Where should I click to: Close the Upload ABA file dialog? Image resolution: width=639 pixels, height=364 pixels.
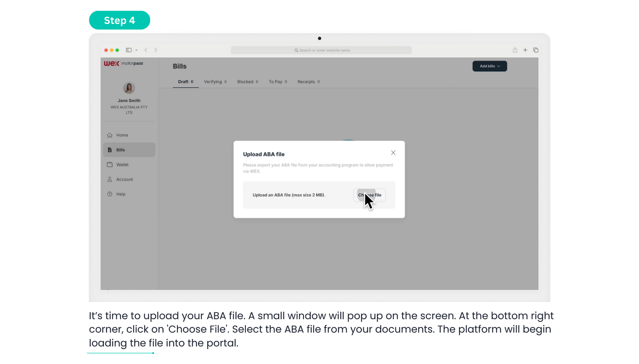(x=393, y=153)
